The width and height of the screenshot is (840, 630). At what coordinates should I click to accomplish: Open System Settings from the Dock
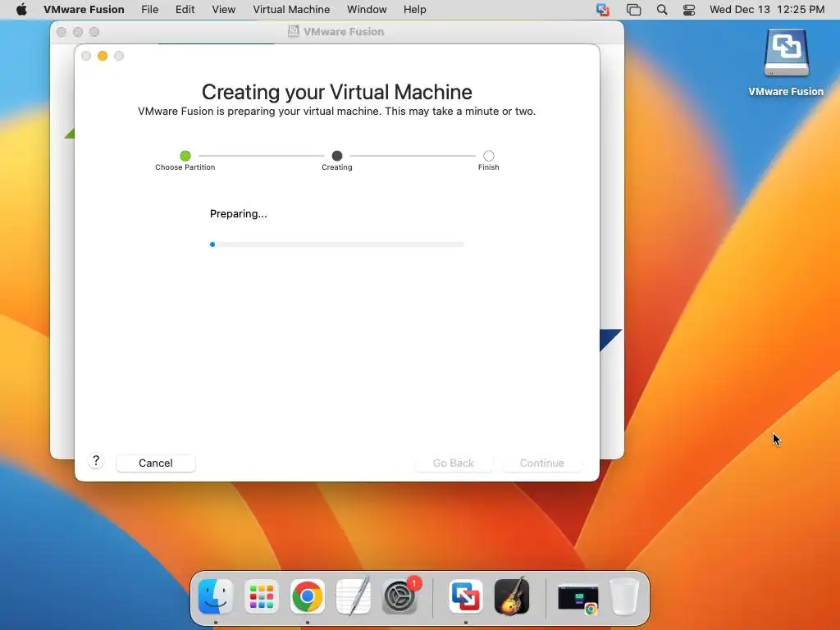[x=399, y=596]
